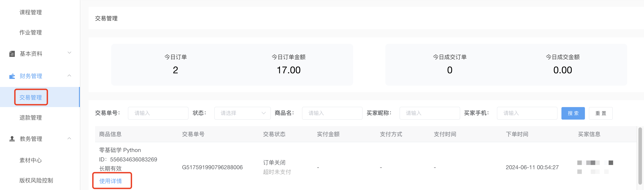The height and width of the screenshot is (190, 644).
Task: Open 作业管理 in the sidebar
Action: (30, 32)
